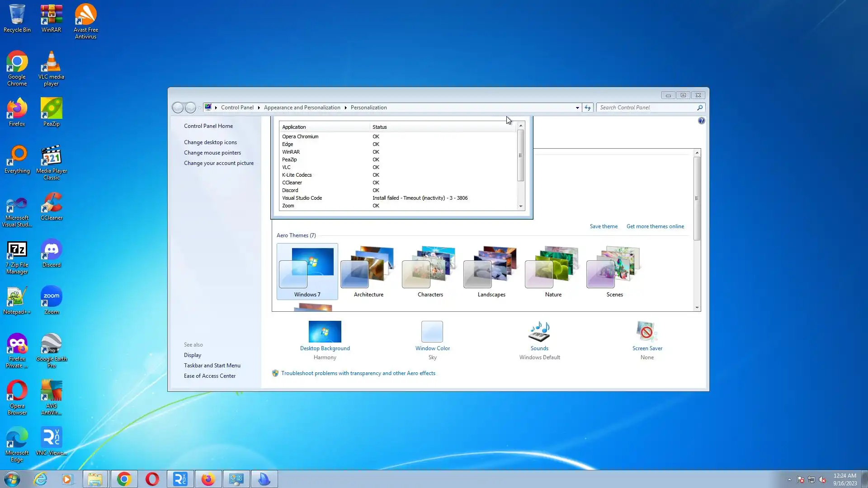Click the Save theme link

point(603,226)
